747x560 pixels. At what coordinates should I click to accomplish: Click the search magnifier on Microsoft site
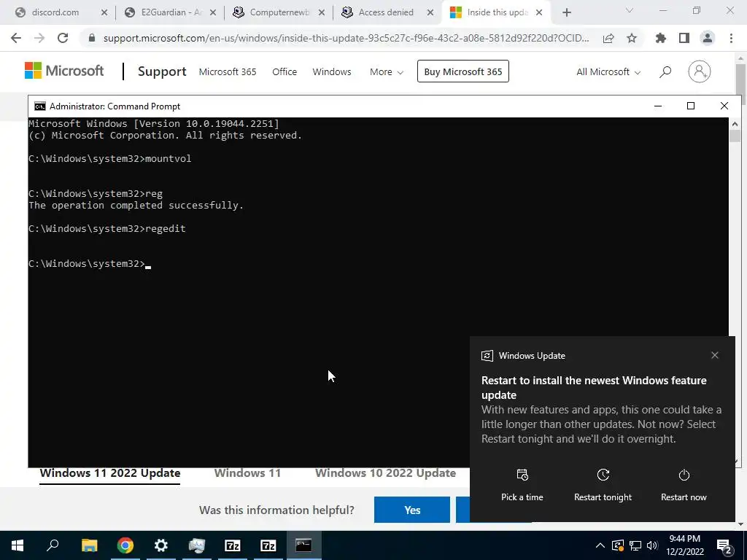click(x=665, y=72)
